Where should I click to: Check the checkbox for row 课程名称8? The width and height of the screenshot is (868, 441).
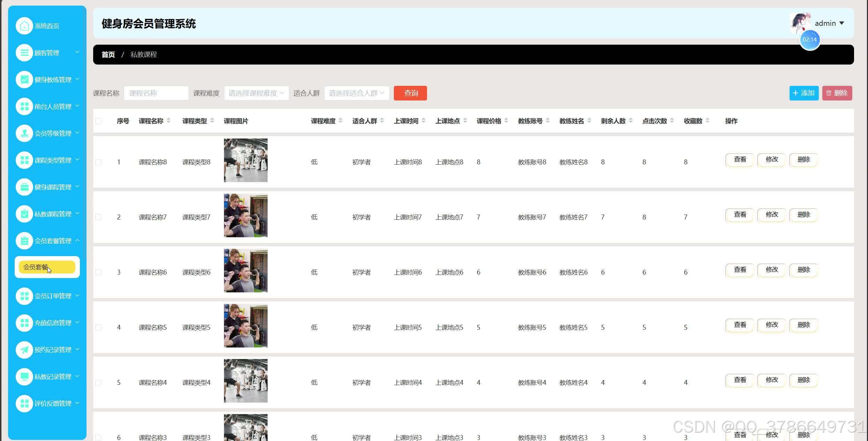tap(98, 162)
